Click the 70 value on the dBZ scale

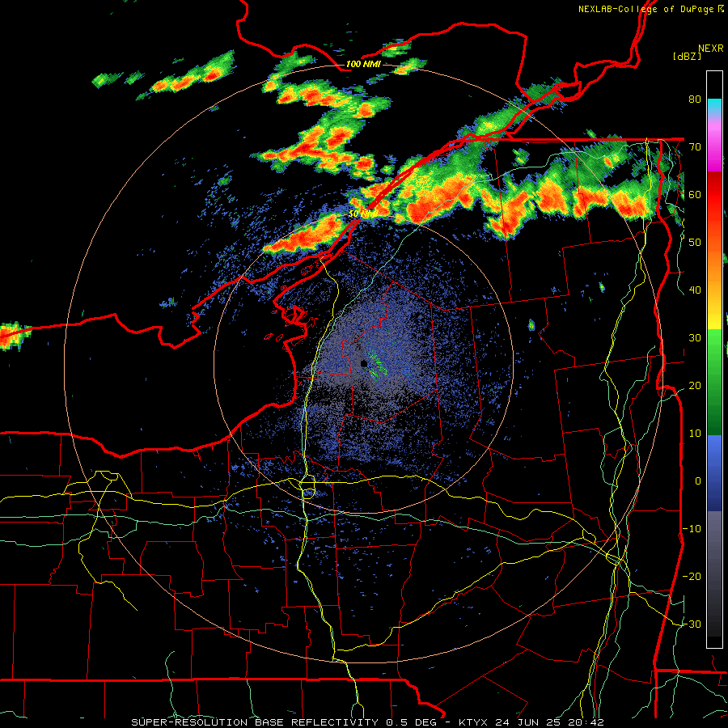click(x=695, y=147)
